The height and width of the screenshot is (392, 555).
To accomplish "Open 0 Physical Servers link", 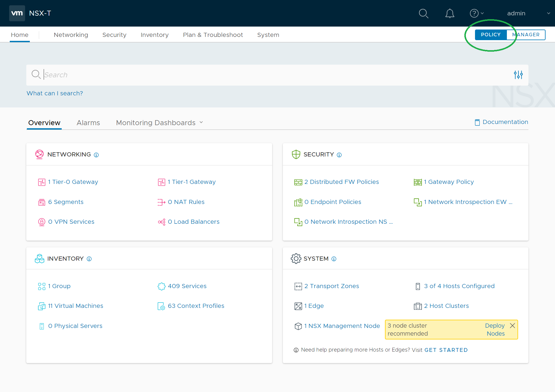I will click(x=75, y=326).
